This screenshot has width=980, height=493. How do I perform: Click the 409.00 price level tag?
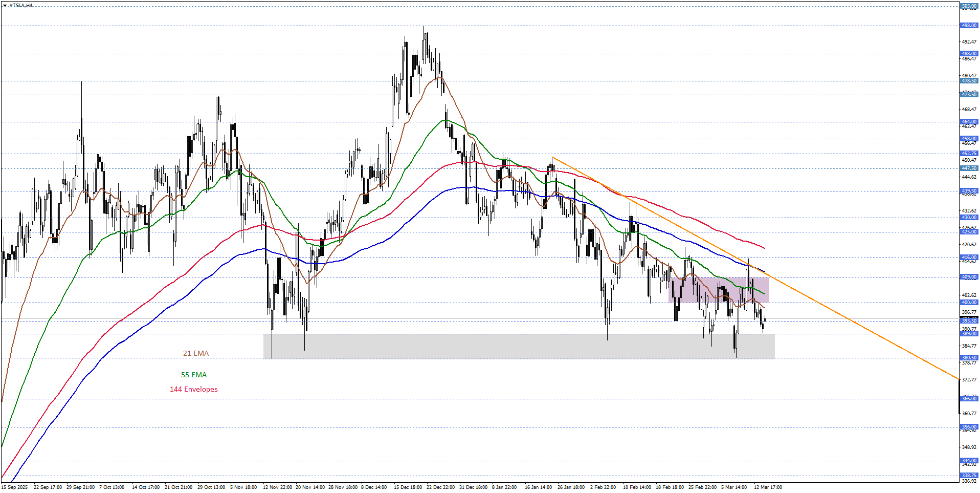point(969,277)
